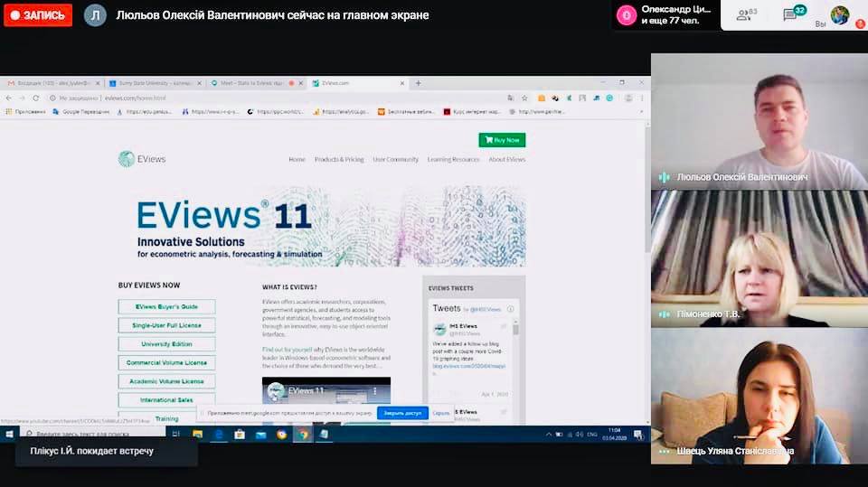The height and width of the screenshot is (487, 868).
Task: Click the EViews 11 banner image
Action: point(322,227)
